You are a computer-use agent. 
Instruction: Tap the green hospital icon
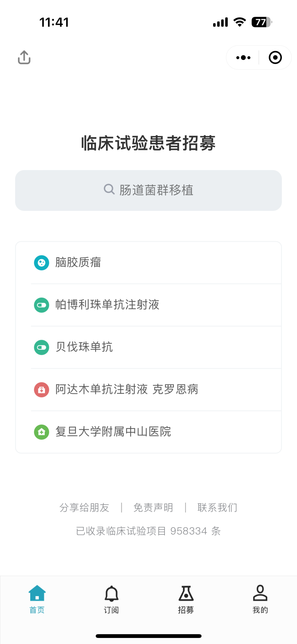42,432
